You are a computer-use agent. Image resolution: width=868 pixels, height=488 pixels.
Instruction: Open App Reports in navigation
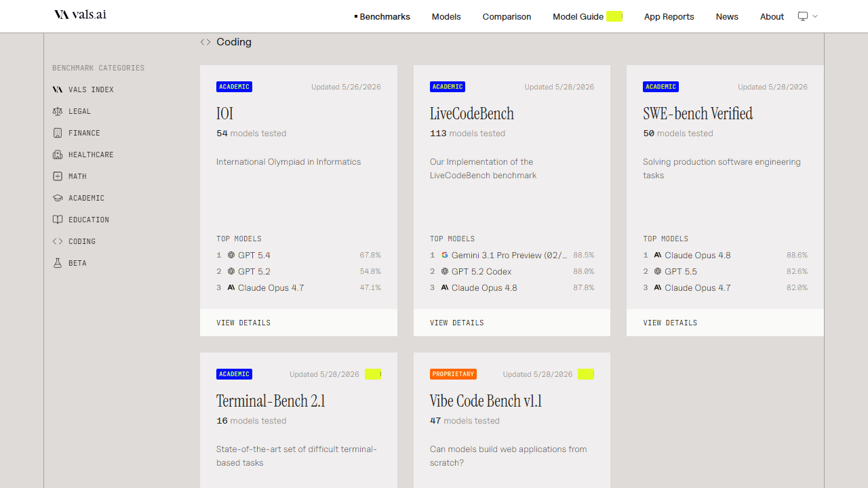[669, 16]
